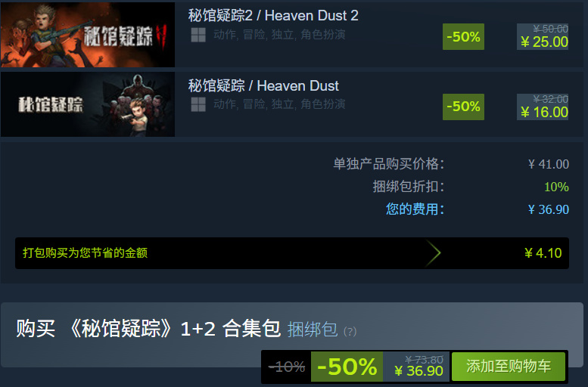Click the ¥ 25.00 price of Heaven Dust 2
The height and width of the screenshot is (387, 588).
point(544,42)
